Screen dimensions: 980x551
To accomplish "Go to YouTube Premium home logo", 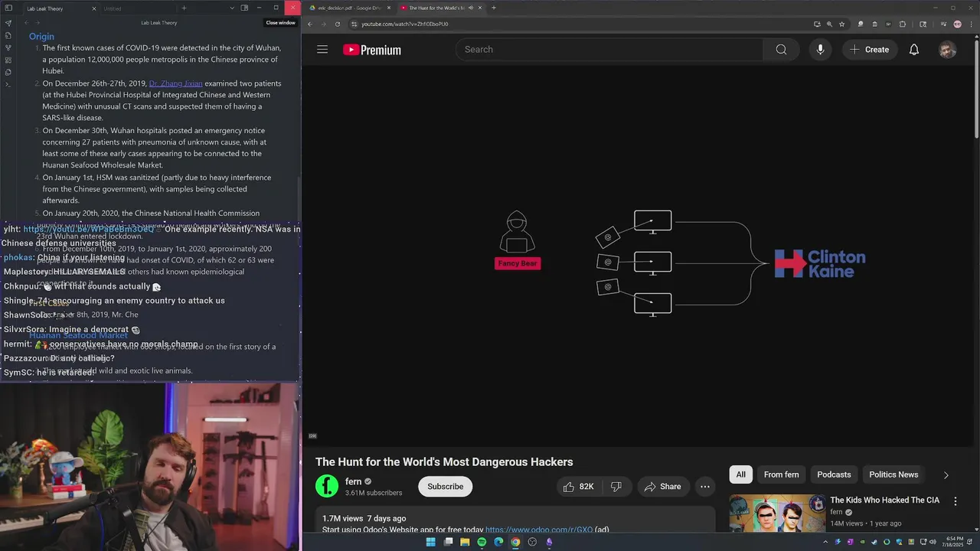I will pos(372,50).
